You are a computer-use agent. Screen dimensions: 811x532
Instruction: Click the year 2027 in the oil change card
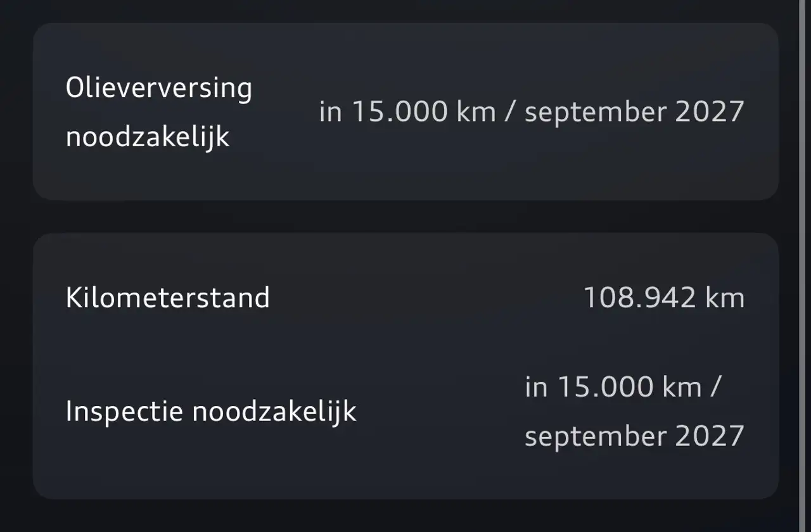[x=710, y=112]
